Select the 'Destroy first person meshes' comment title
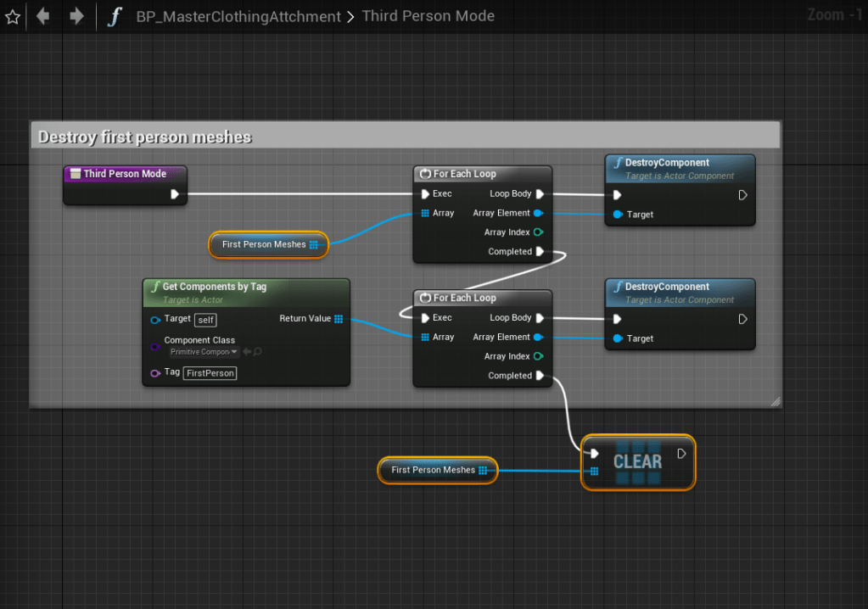The image size is (868, 609). pos(145,137)
